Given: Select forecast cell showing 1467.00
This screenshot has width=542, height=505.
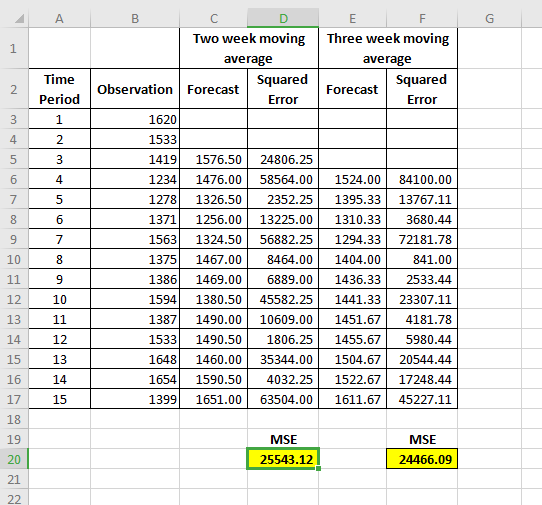Looking at the screenshot, I should [x=214, y=259].
